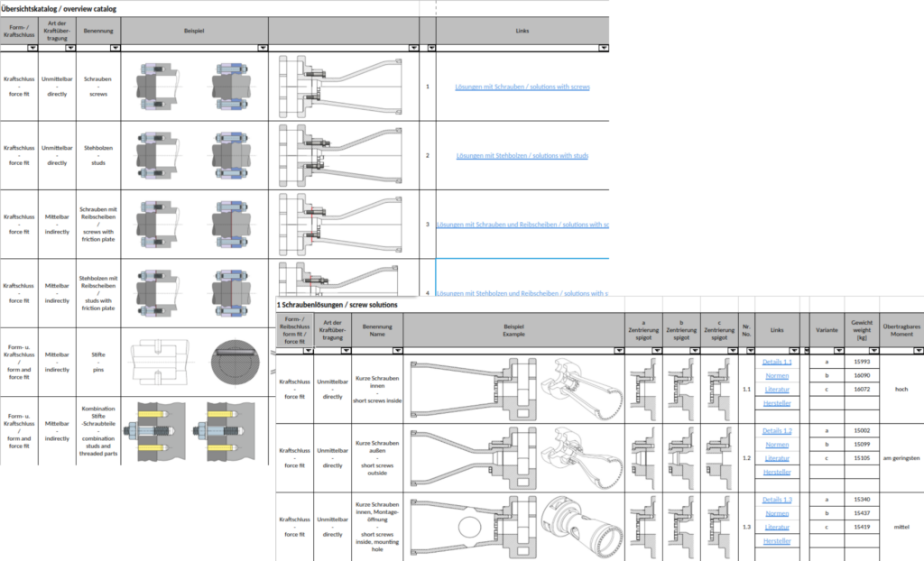Open Nr. No. column filter arrow
924x561 pixels.
pyautogui.click(x=750, y=351)
